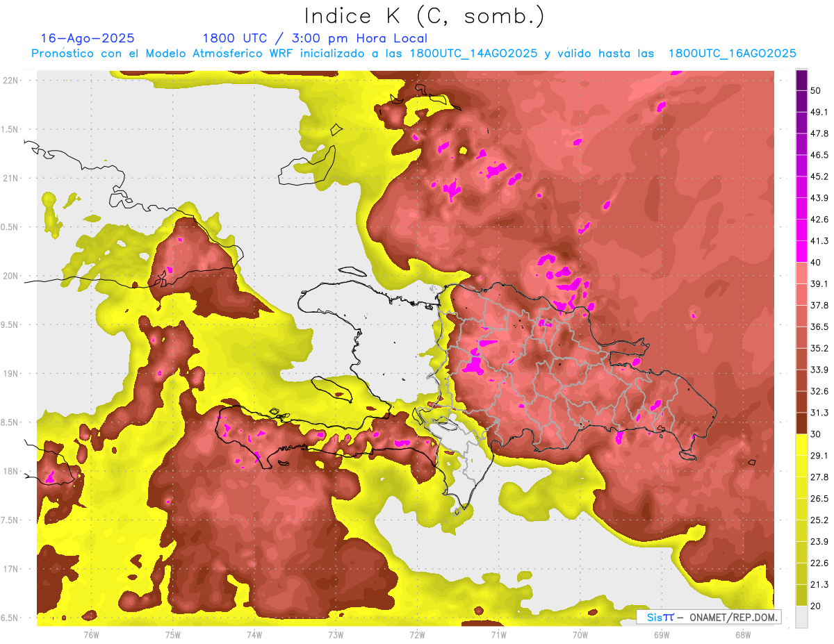Click the longitude label '76W'
This screenshot has width=834, height=644.
91,635
